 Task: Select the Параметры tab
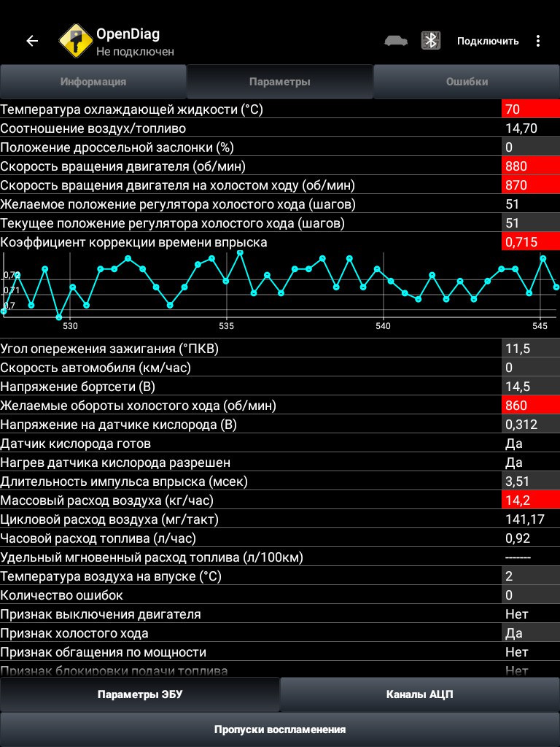(x=280, y=82)
